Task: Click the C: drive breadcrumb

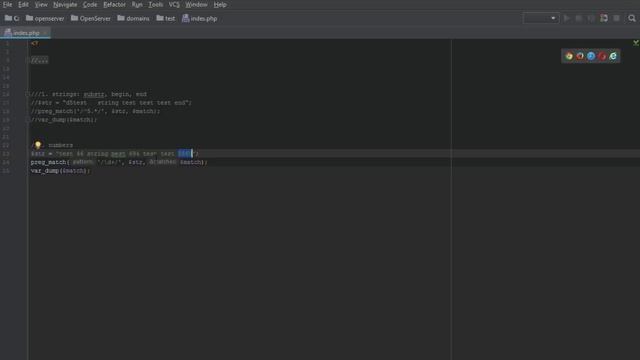Action: click(12, 18)
